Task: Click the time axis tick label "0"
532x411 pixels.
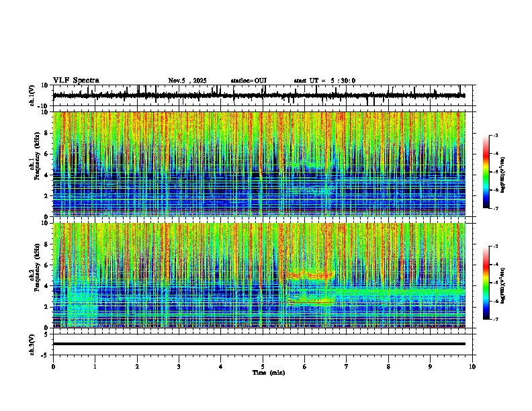Action: 53,367
